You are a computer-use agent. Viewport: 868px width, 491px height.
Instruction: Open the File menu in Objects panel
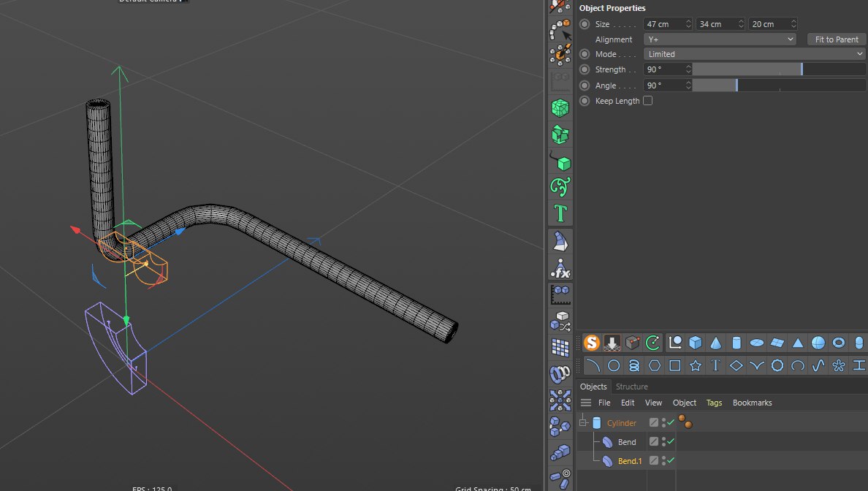point(604,403)
